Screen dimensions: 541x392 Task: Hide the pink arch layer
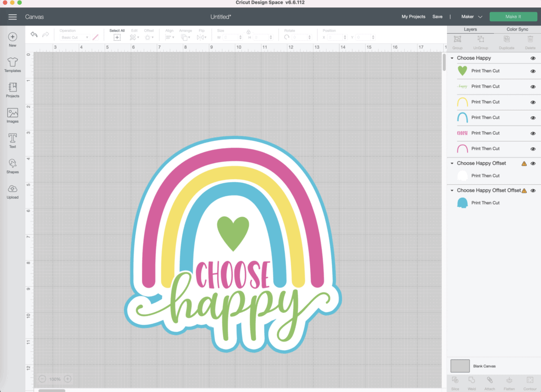click(533, 149)
